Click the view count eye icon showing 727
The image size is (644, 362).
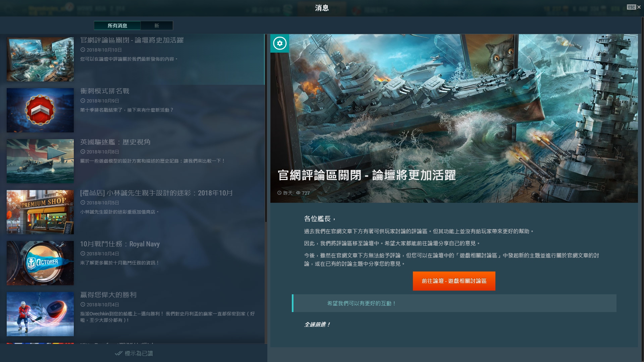298,193
